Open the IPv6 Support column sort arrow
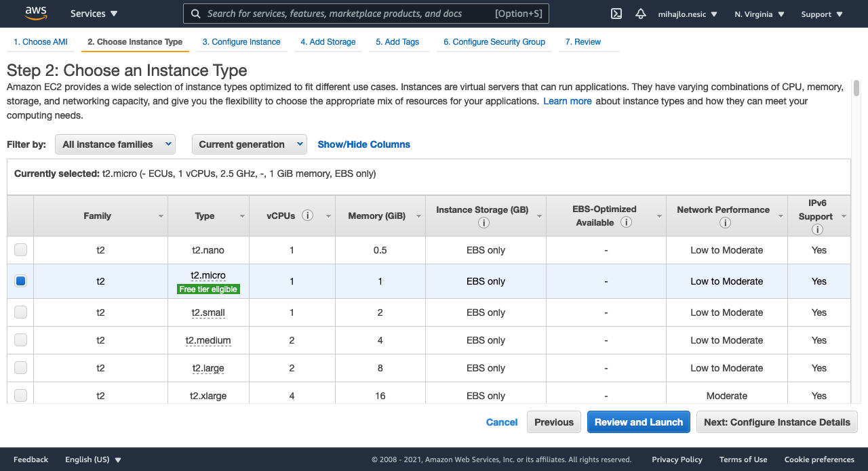The image size is (868, 471). 844,216
